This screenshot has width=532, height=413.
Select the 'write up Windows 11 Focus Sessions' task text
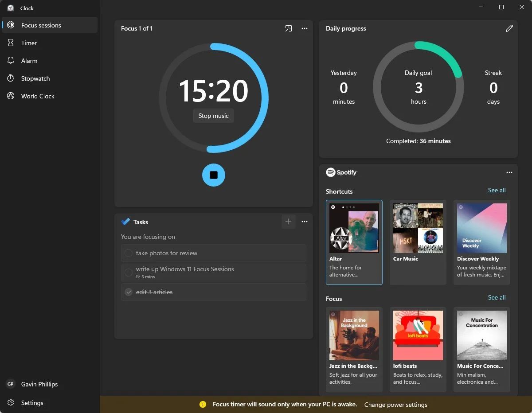click(185, 269)
